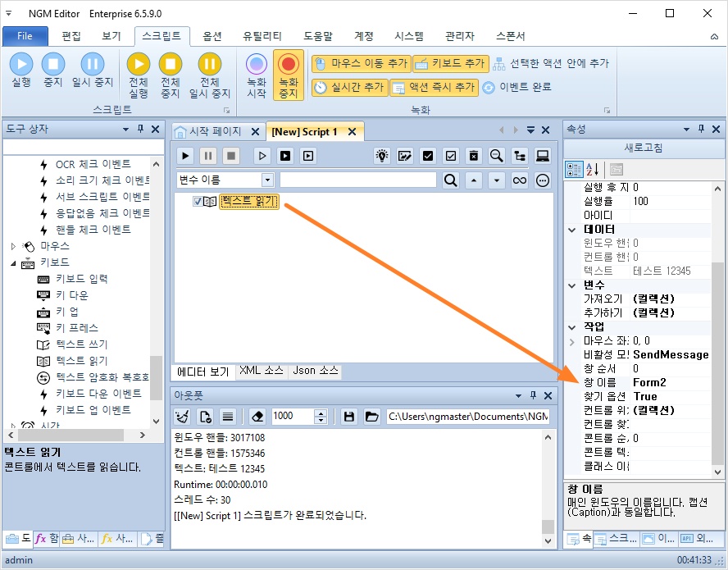Click 이벤트 완료 button
728x570 pixels.
tap(516, 87)
